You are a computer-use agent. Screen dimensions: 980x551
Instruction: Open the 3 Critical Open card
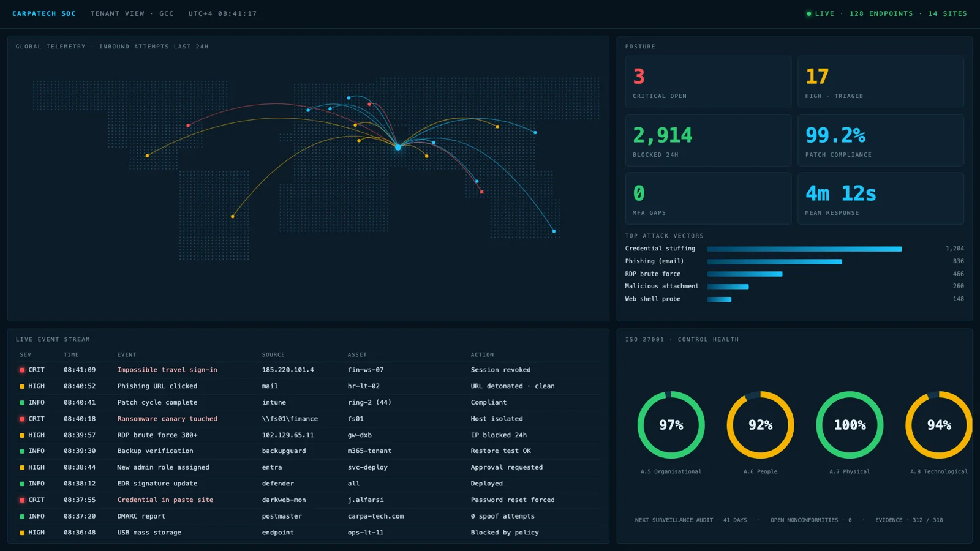[708, 82]
